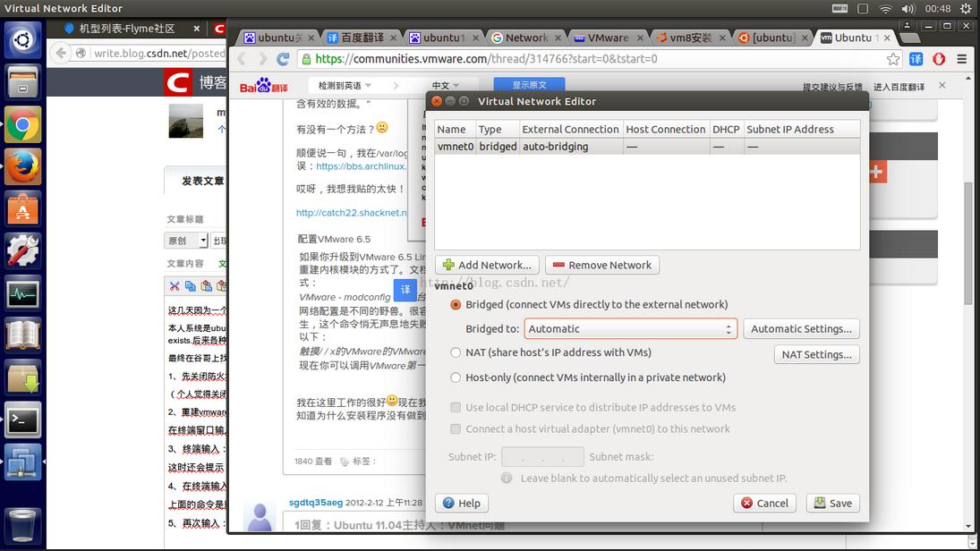The height and width of the screenshot is (551, 980).
Task: Open VMware network editor launcher icon
Action: click(x=23, y=462)
